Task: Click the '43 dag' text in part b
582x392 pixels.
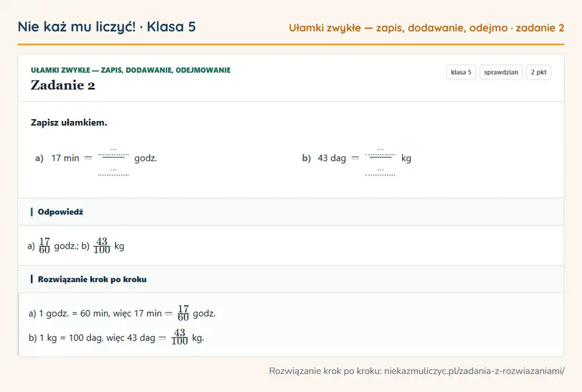Action: pyautogui.click(x=331, y=159)
